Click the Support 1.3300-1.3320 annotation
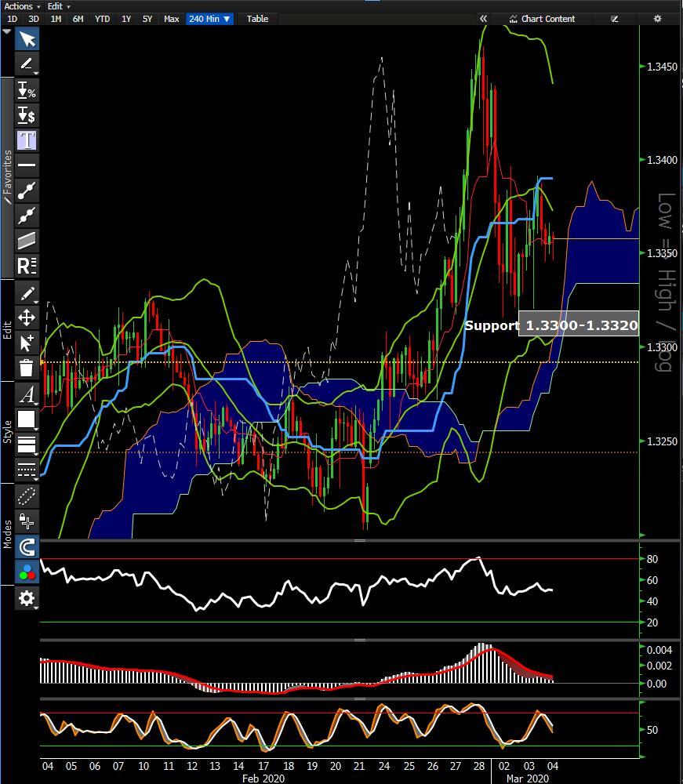The image size is (683, 784). (x=551, y=325)
